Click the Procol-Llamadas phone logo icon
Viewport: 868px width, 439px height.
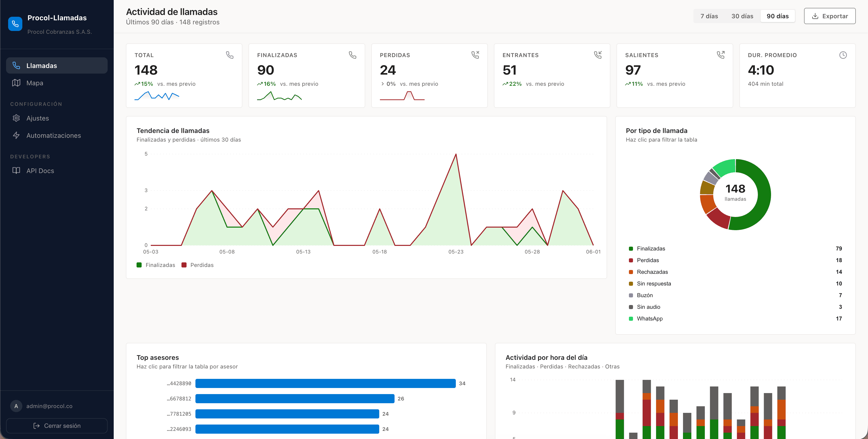tap(15, 24)
